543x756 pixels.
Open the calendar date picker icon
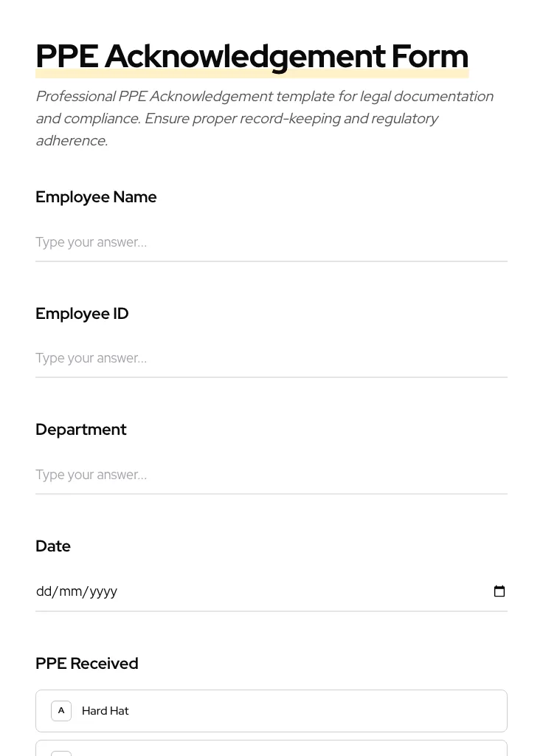(499, 591)
